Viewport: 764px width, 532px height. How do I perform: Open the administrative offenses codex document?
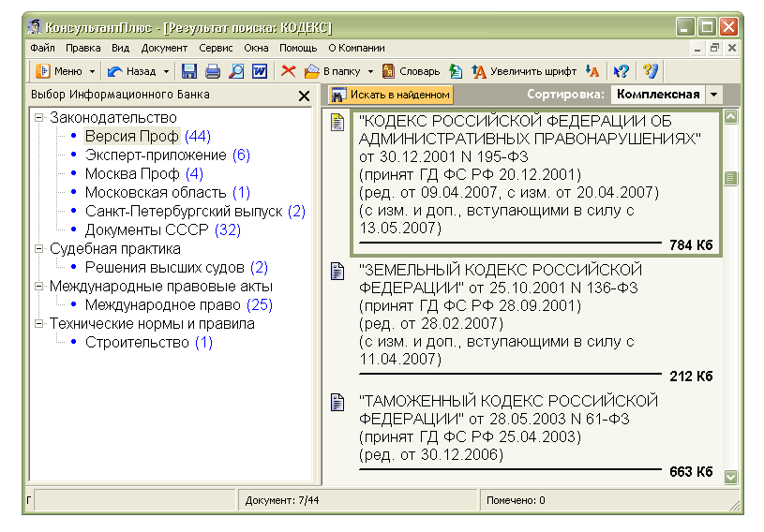[536, 183]
